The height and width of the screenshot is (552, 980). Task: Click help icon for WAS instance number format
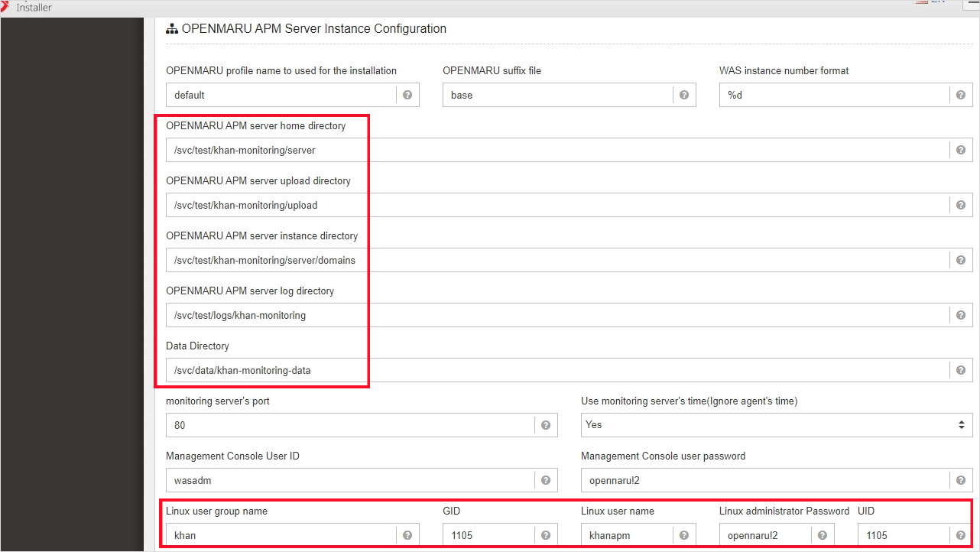961,95
